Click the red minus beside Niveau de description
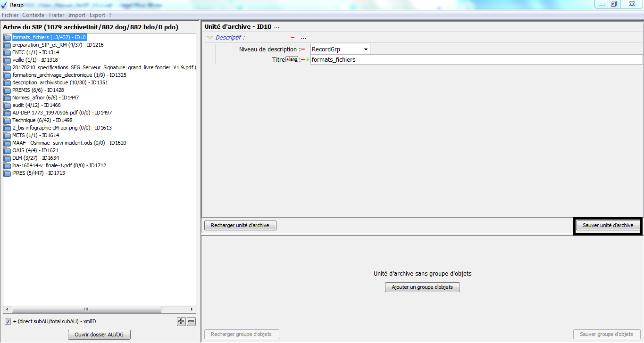The height and width of the screenshot is (343, 644). [303, 49]
